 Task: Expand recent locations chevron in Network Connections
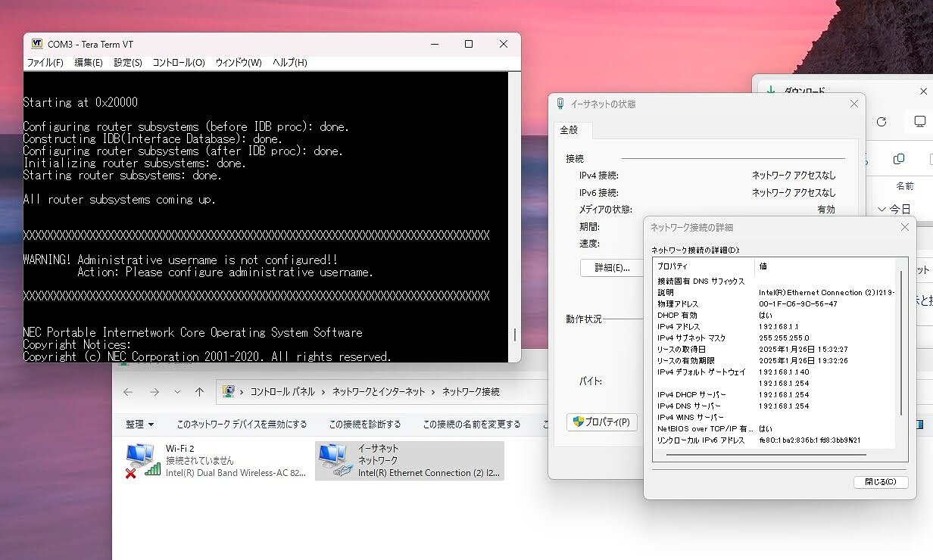pyautogui.click(x=177, y=392)
